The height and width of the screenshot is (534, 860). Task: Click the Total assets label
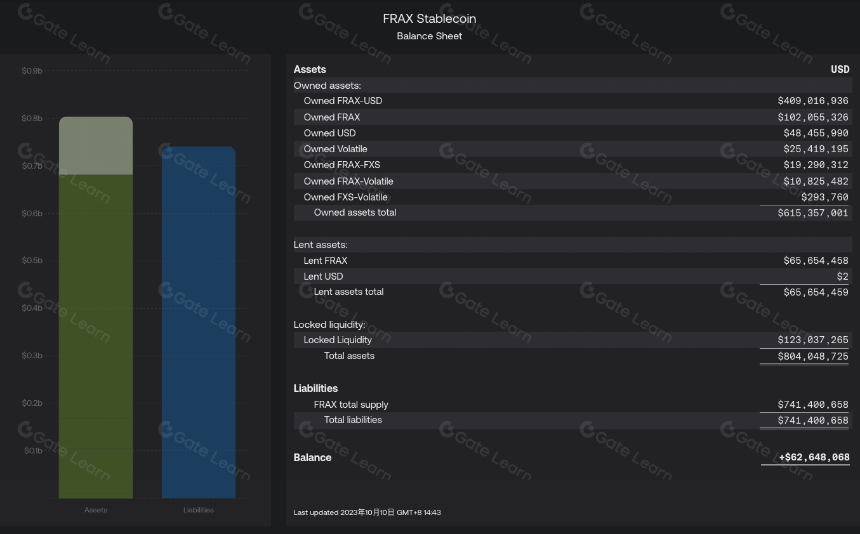(x=349, y=356)
